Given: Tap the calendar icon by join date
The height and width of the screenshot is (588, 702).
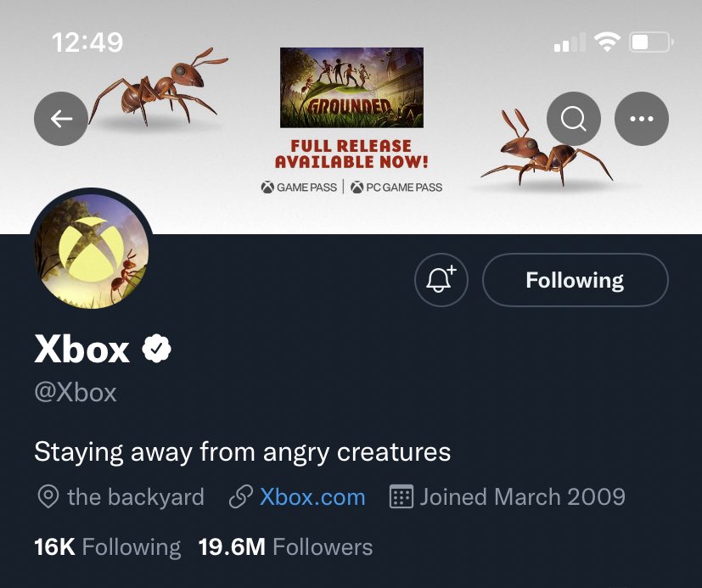Looking at the screenshot, I should click(x=402, y=496).
